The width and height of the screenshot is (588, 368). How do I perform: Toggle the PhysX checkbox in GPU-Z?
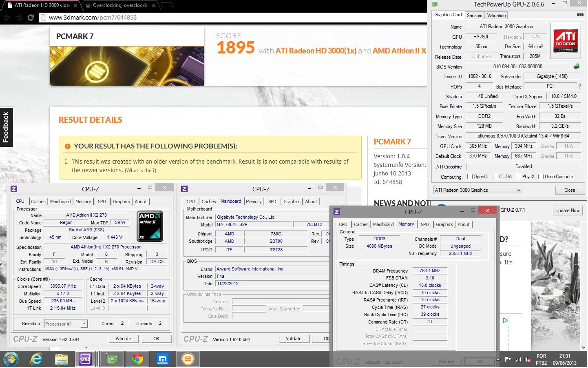(x=518, y=177)
